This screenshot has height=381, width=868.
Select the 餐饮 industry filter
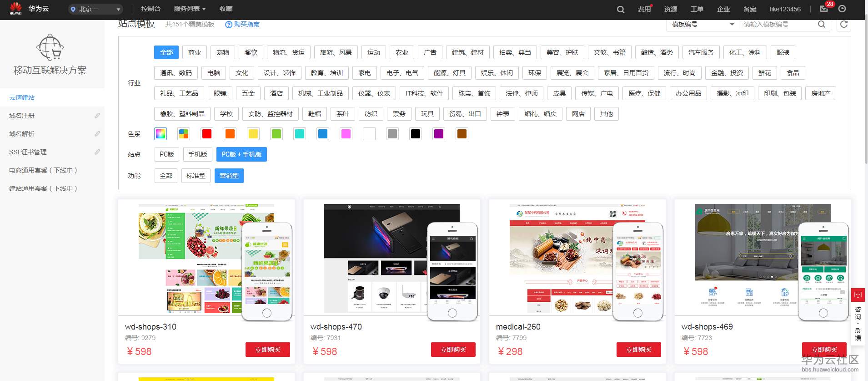pyautogui.click(x=251, y=52)
